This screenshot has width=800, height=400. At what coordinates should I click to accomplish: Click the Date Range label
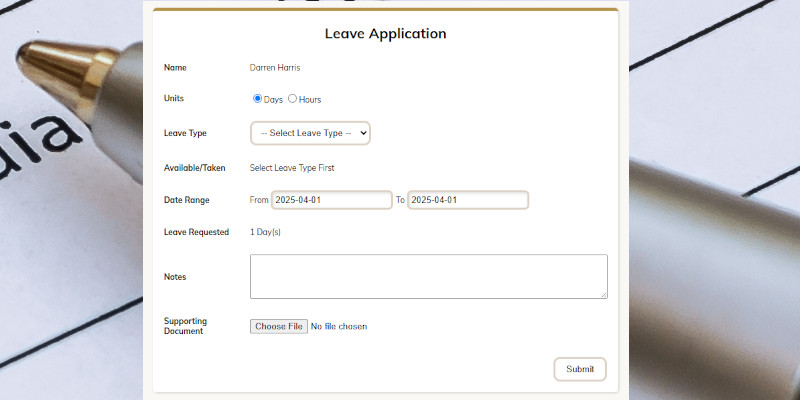point(187,200)
